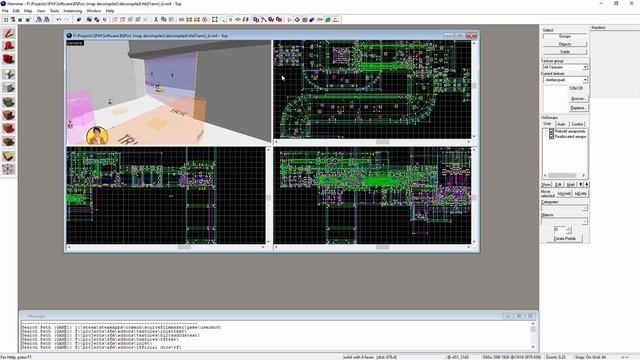The height and width of the screenshot is (360, 640).
Task: Click the Carve toolbar icon
Action: click(79, 20)
